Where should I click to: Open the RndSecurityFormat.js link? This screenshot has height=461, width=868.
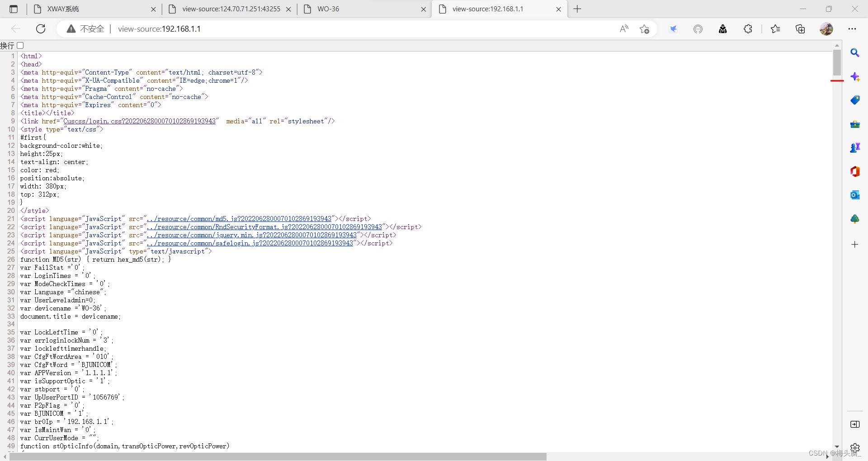click(264, 227)
